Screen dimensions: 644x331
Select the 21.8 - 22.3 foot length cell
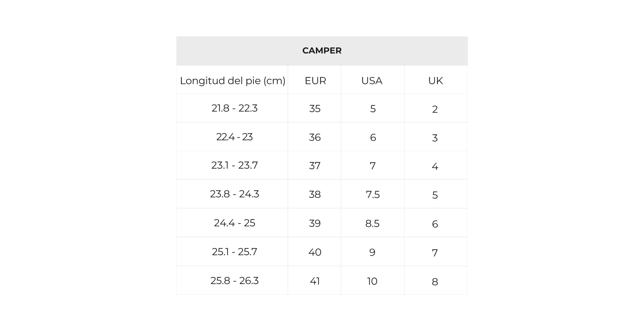[x=232, y=108]
